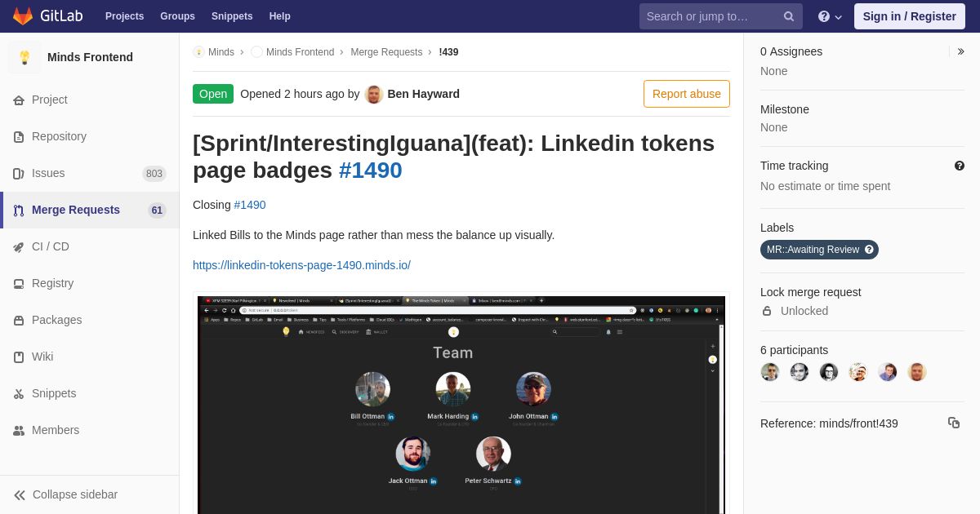Open Snippets scissors icon in sidebar
The height and width of the screenshot is (514, 980).
[19, 393]
